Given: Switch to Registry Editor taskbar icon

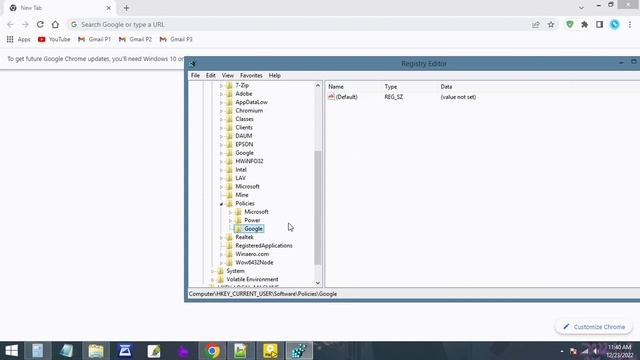Looking at the screenshot, I should [x=299, y=351].
